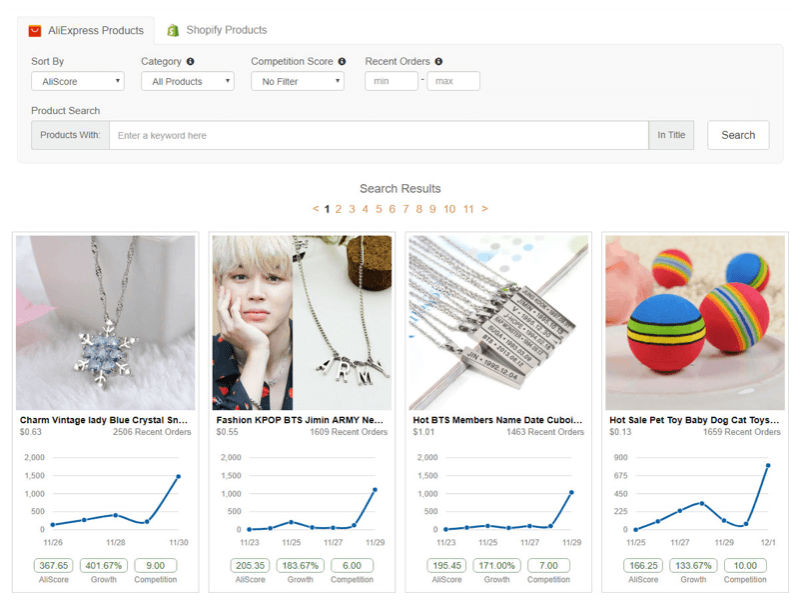Open the All Products category dropdown

(188, 81)
